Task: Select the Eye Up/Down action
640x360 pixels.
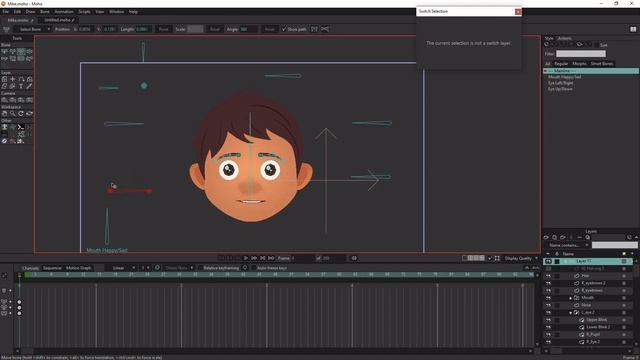Action: (x=560, y=89)
